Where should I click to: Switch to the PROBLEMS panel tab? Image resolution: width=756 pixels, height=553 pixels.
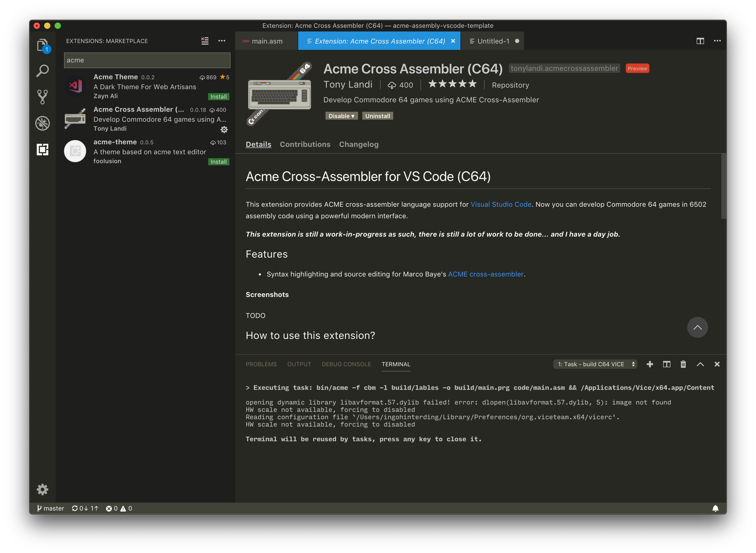pos(261,364)
